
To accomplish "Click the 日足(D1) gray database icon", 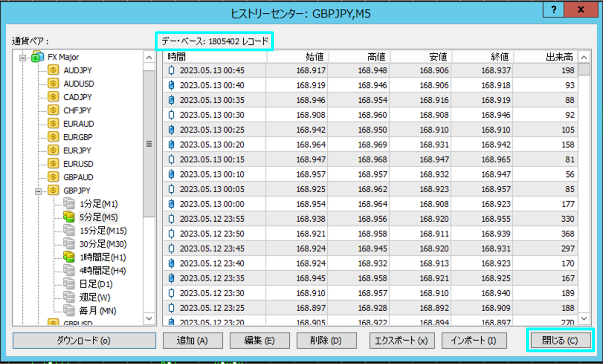I will tap(69, 284).
